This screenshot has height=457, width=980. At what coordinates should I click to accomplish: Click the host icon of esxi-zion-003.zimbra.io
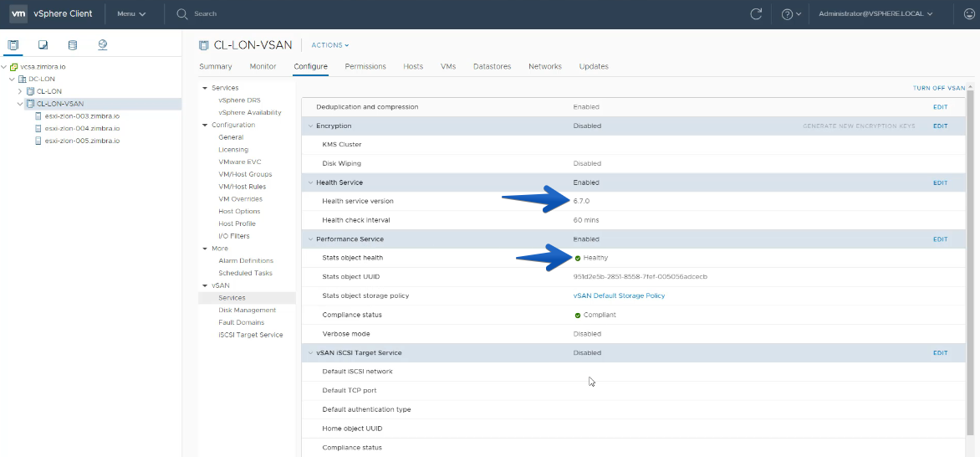[x=38, y=116]
